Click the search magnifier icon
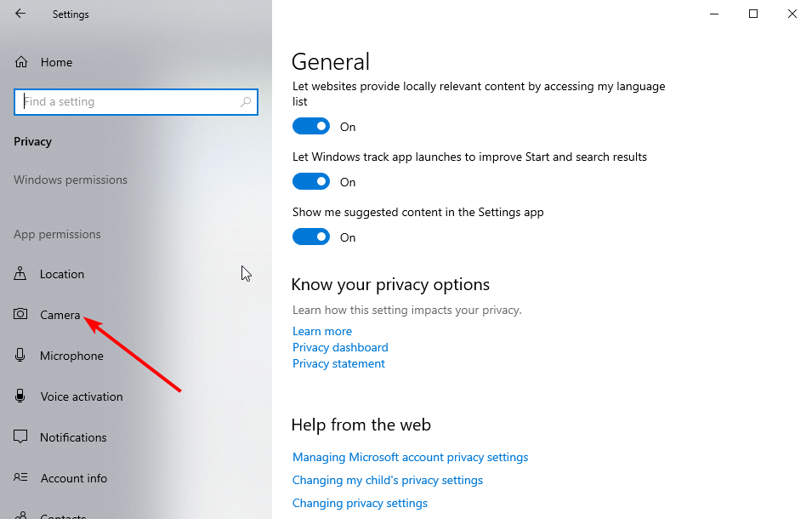The height and width of the screenshot is (519, 812). click(246, 102)
